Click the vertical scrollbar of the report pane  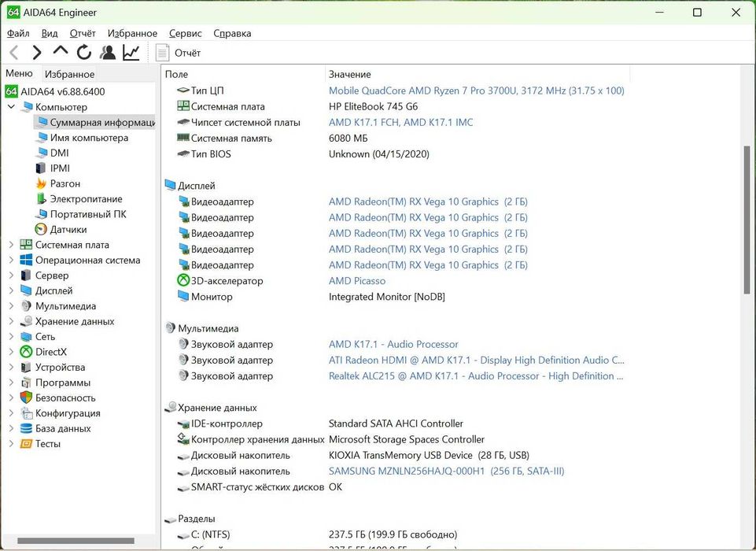click(747, 220)
